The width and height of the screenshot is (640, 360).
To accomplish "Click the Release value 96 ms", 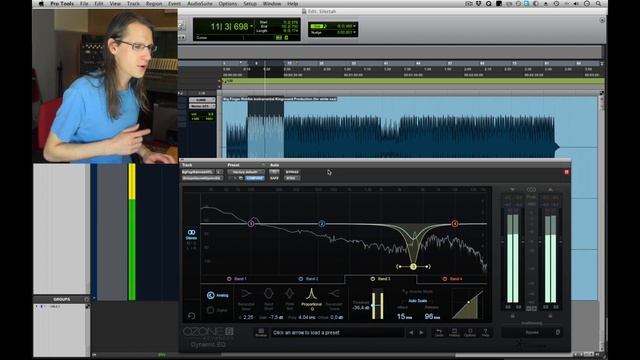I will click(432, 316).
